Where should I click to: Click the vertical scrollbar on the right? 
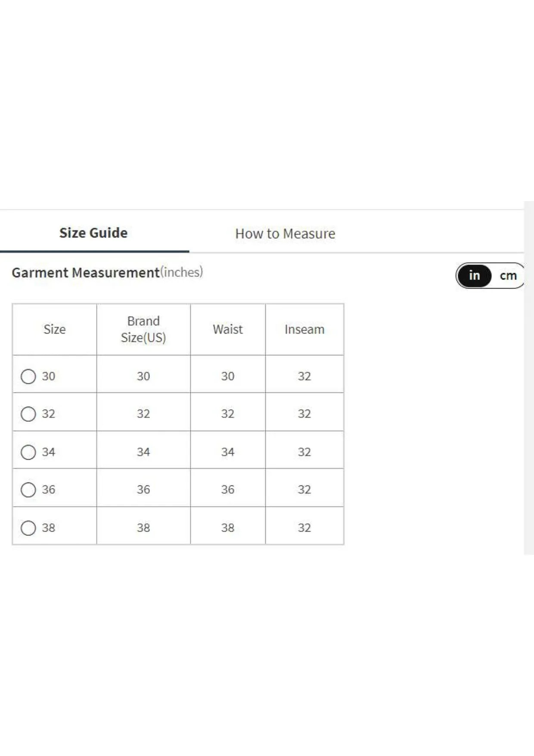click(529, 378)
